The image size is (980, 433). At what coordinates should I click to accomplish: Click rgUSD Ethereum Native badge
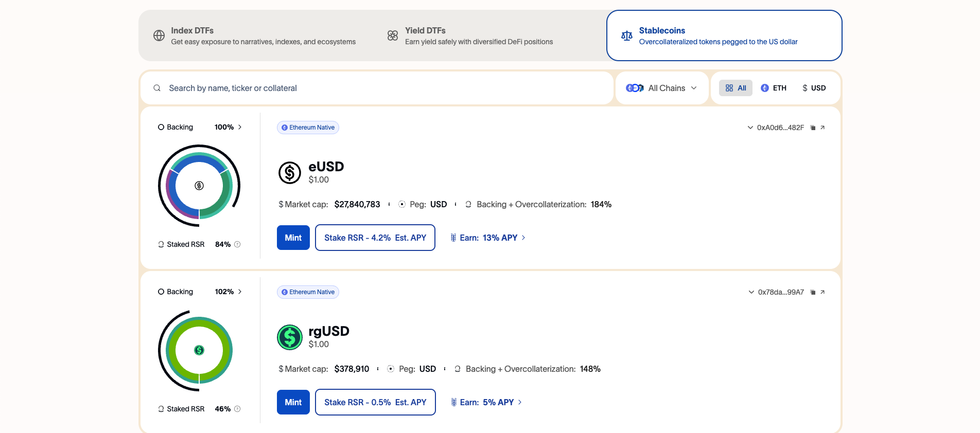(308, 292)
